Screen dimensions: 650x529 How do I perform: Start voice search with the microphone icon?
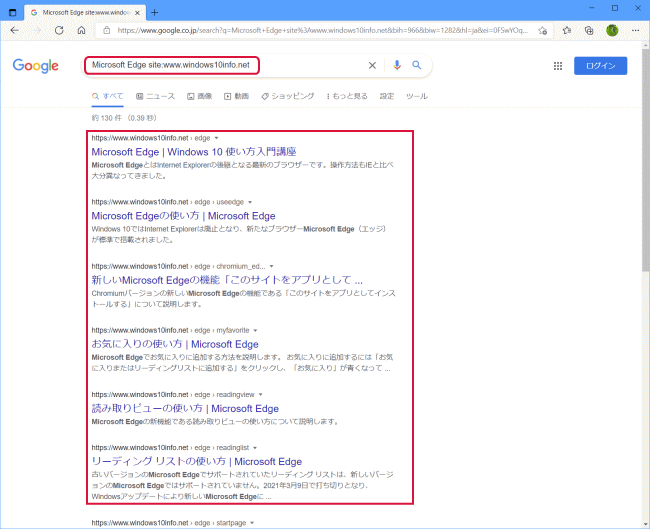[397, 65]
